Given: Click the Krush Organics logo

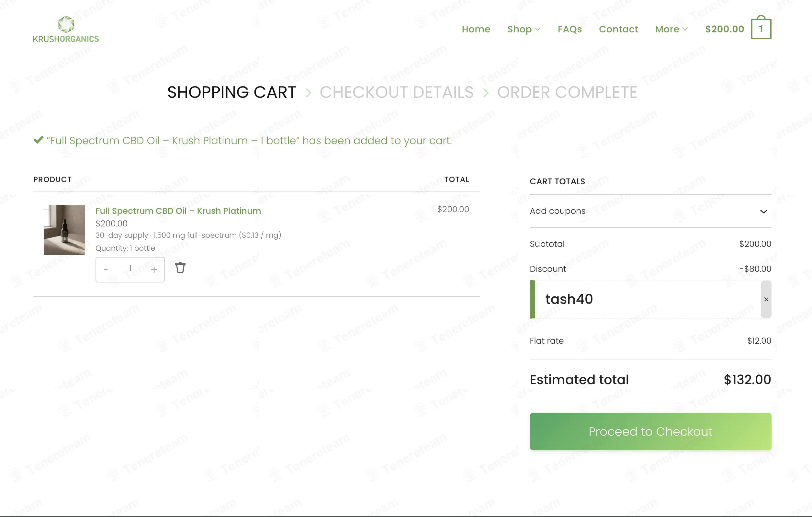Looking at the screenshot, I should tap(66, 29).
